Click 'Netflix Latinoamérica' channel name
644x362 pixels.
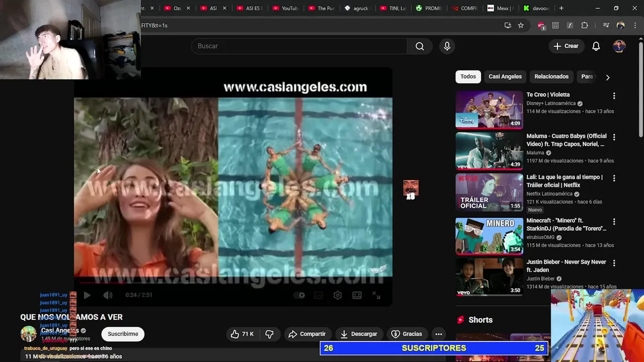pos(549,194)
